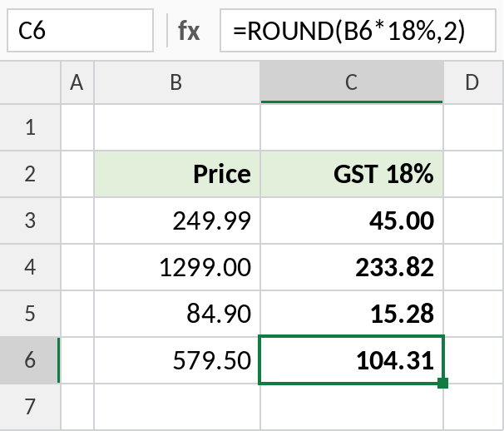Screen dimensions: 504x431
Task: Select row 4 header
Action: [30, 267]
